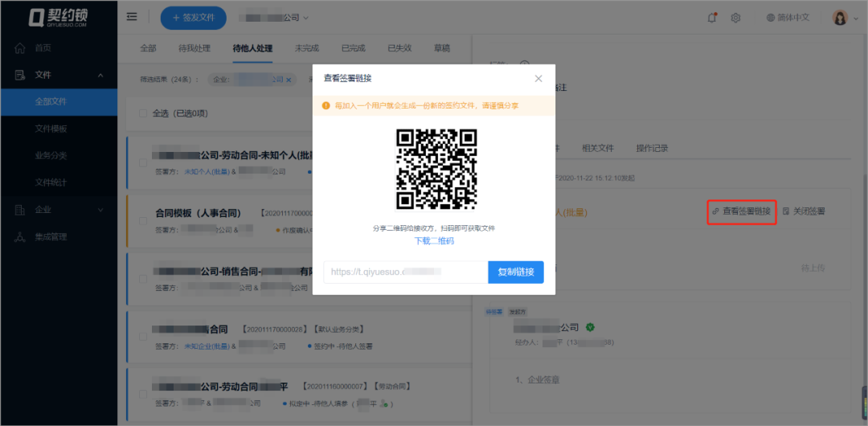This screenshot has height=426, width=868.
Task: Open the 简体中文 language selector
Action: pos(788,18)
